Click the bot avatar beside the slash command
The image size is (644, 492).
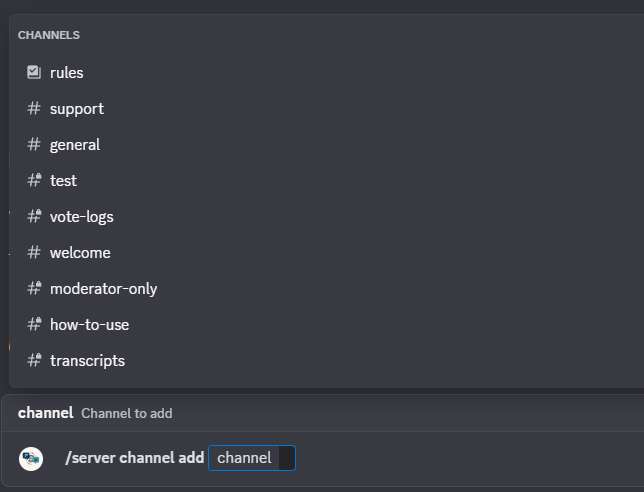tap(32, 458)
